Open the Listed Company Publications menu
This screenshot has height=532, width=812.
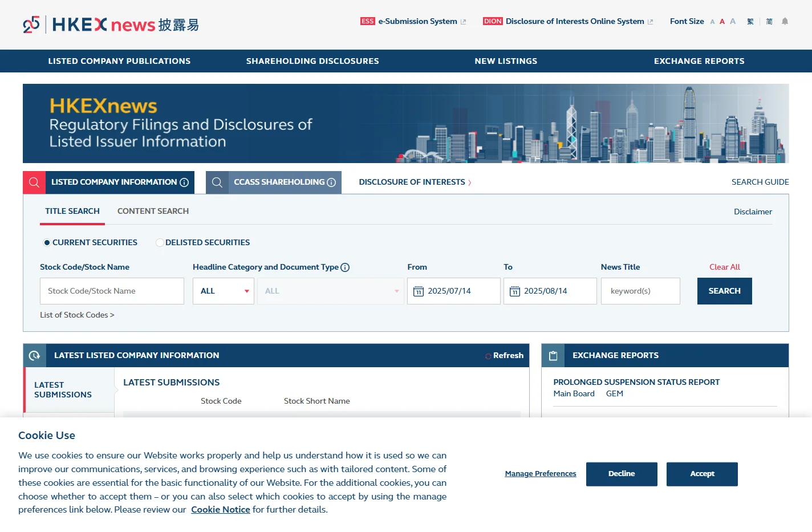(x=119, y=61)
